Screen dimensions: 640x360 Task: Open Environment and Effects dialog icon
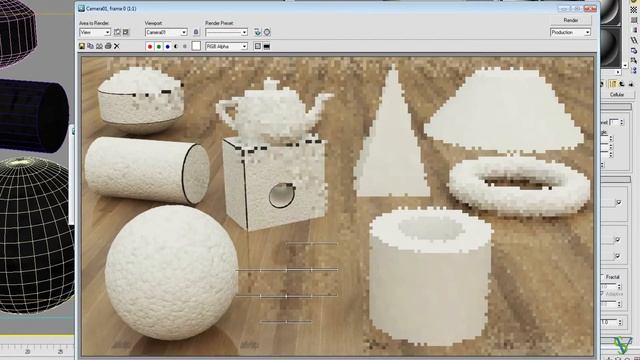[267, 32]
